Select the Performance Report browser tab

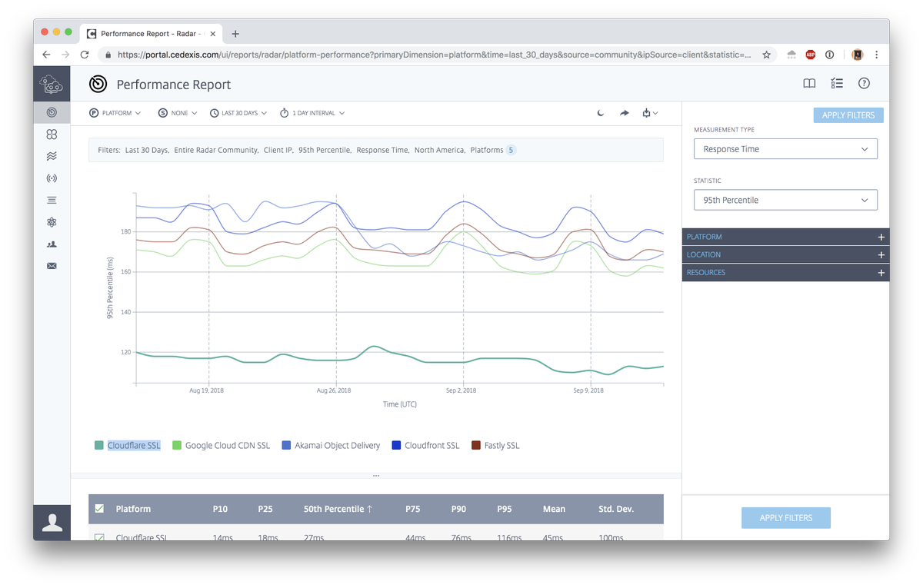click(x=152, y=34)
